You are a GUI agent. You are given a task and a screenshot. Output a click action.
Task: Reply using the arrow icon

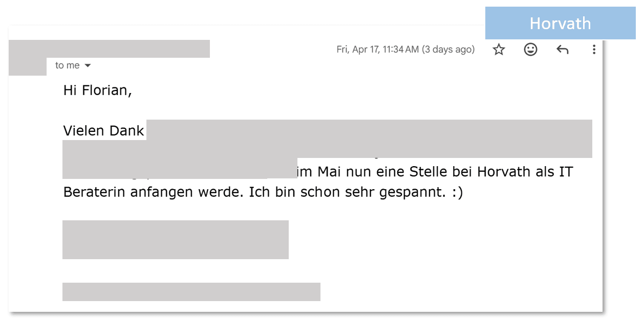562,50
